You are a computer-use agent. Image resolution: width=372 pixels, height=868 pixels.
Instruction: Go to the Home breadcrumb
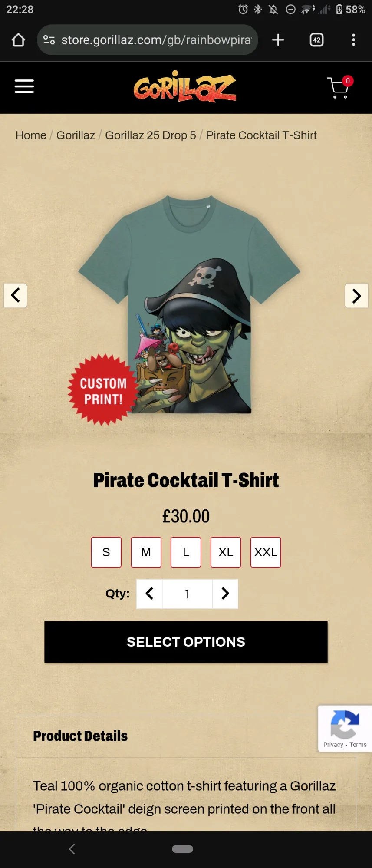31,135
